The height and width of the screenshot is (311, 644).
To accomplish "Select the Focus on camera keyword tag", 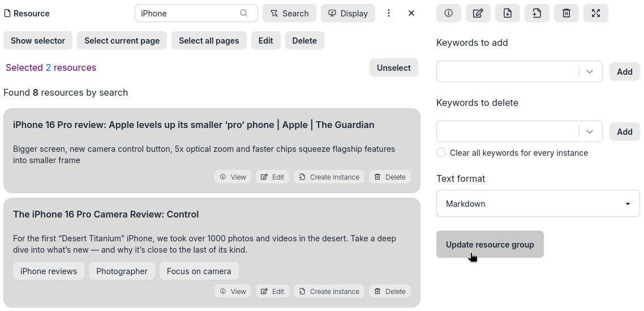I will coord(199,271).
